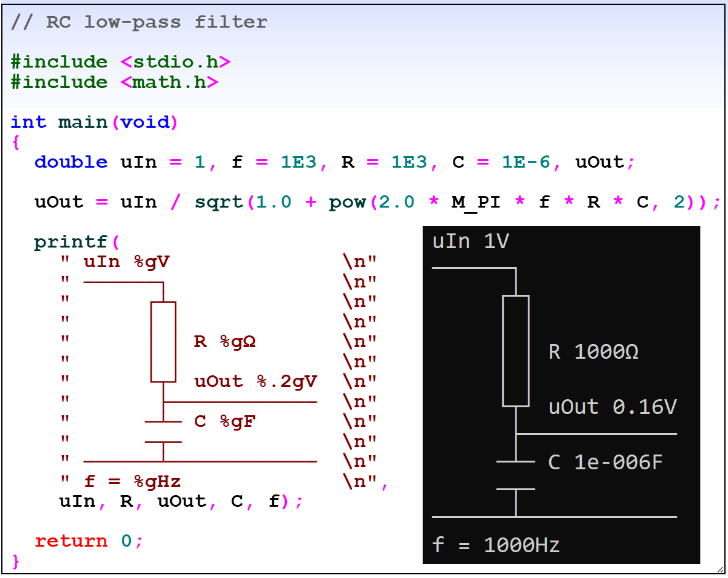Click the 'uOut %.2gV' format text
The width and height of the screenshot is (728, 578).
pos(256,381)
